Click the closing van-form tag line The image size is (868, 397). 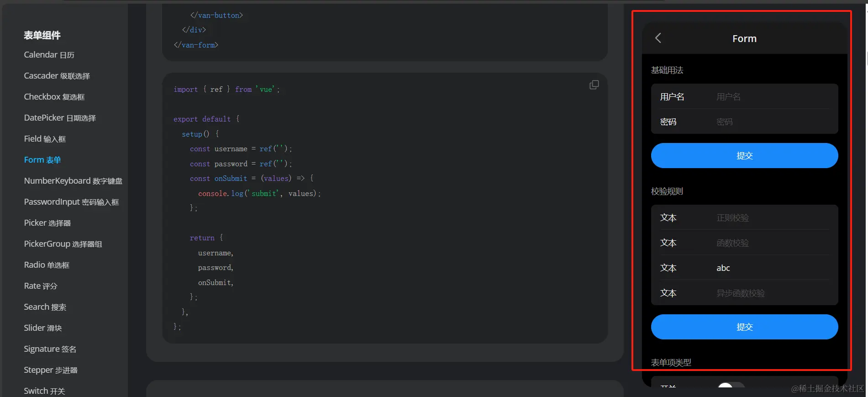[x=196, y=45]
